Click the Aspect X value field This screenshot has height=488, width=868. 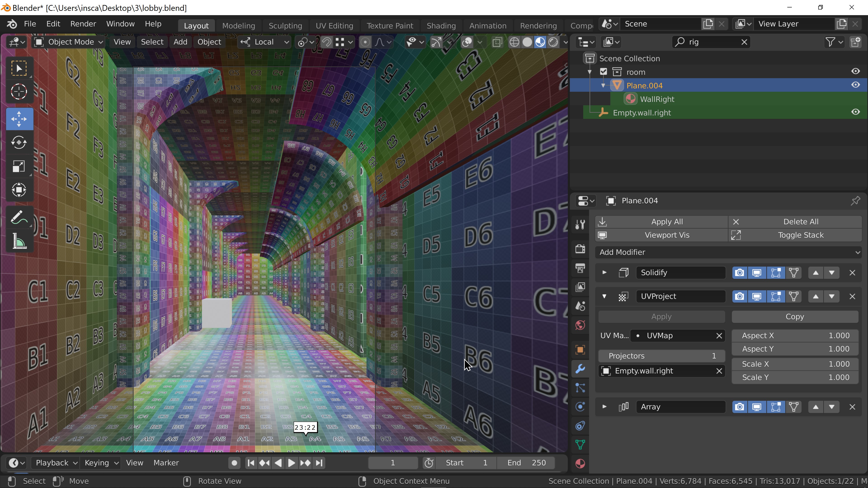coord(795,335)
